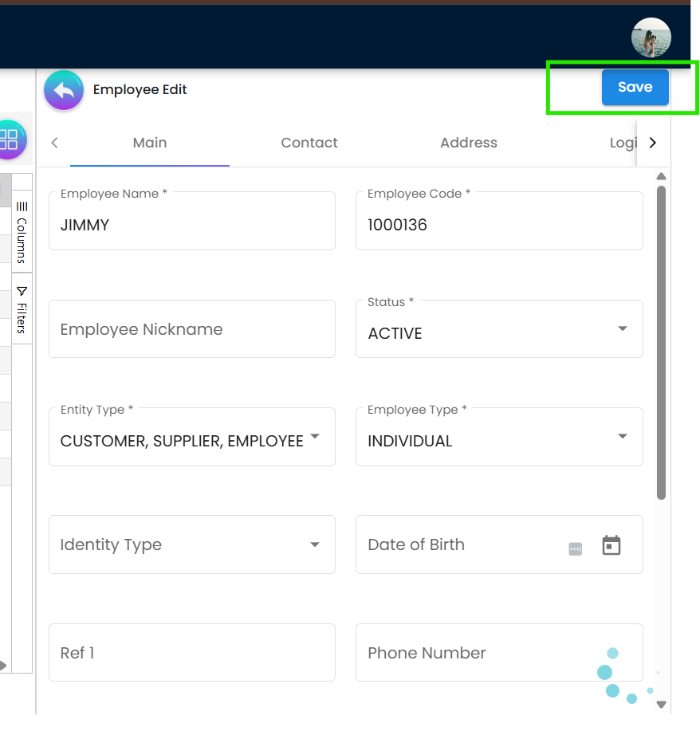Open the Date of Birth calendar picker

[611, 545]
